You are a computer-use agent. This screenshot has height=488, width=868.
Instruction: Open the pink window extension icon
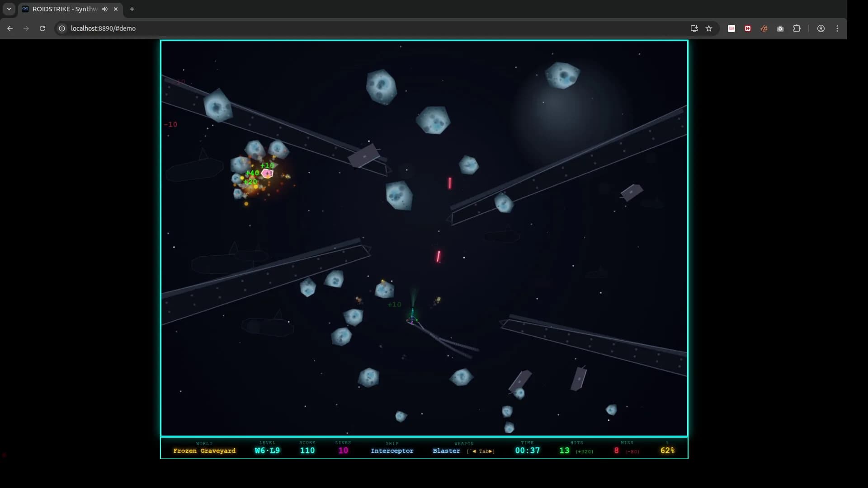pyautogui.click(x=731, y=28)
